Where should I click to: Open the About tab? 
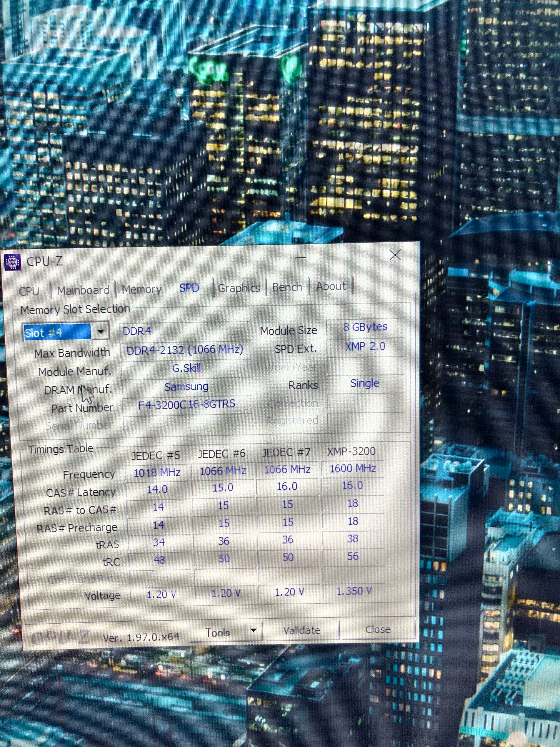331,286
